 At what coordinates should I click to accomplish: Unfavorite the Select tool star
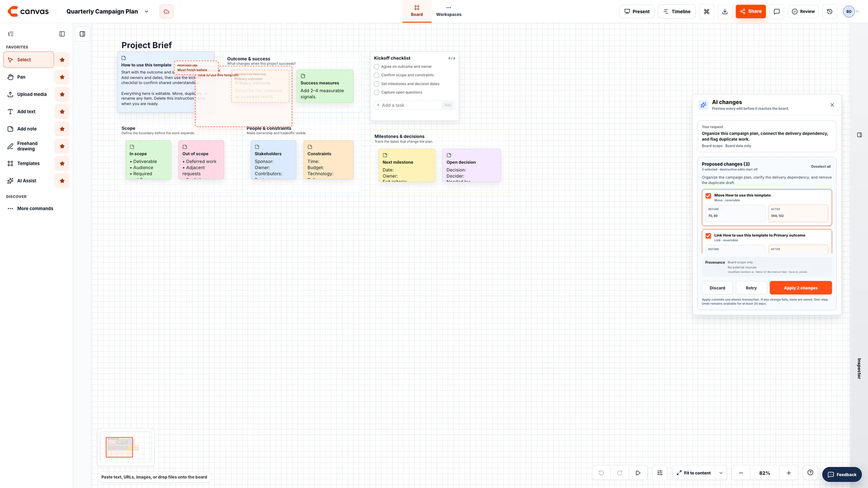62,60
